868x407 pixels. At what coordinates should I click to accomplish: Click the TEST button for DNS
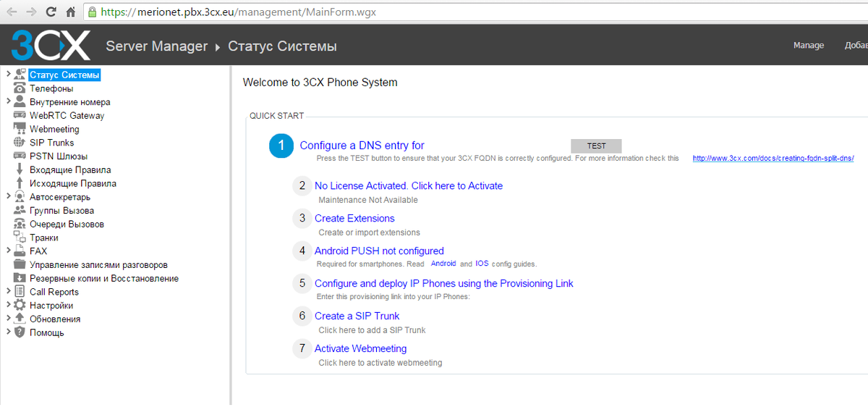596,146
